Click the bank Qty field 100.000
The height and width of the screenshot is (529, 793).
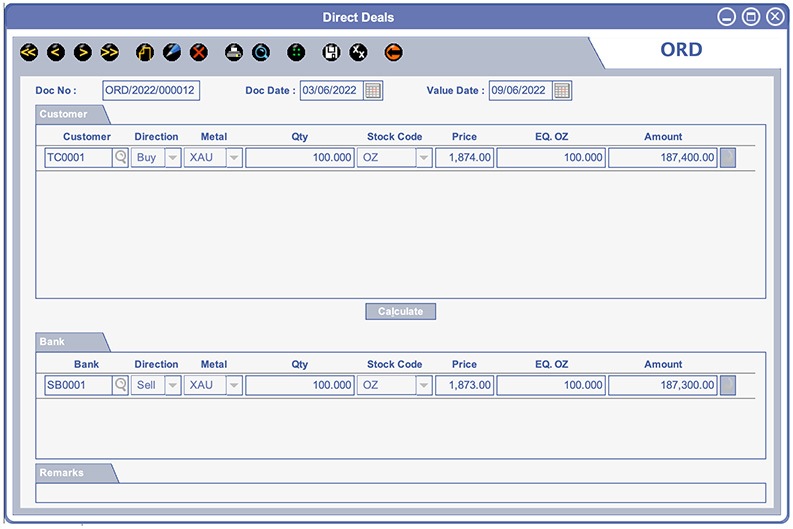point(300,385)
